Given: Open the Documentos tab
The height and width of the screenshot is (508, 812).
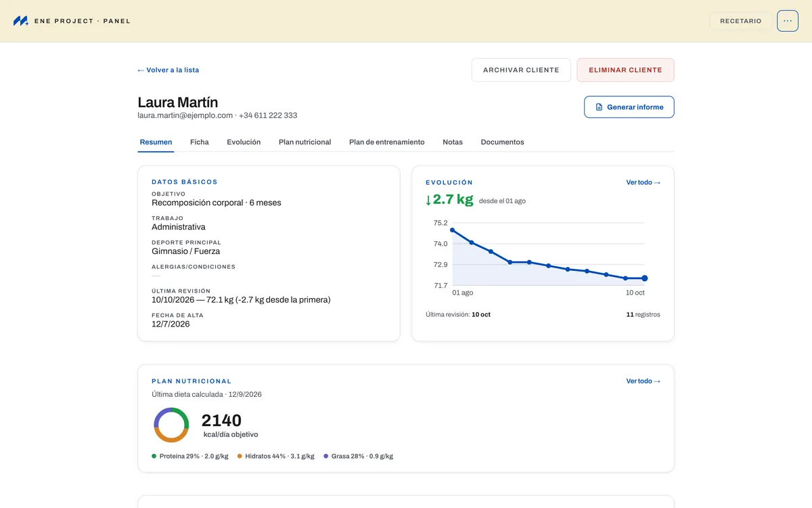Looking at the screenshot, I should coord(502,142).
